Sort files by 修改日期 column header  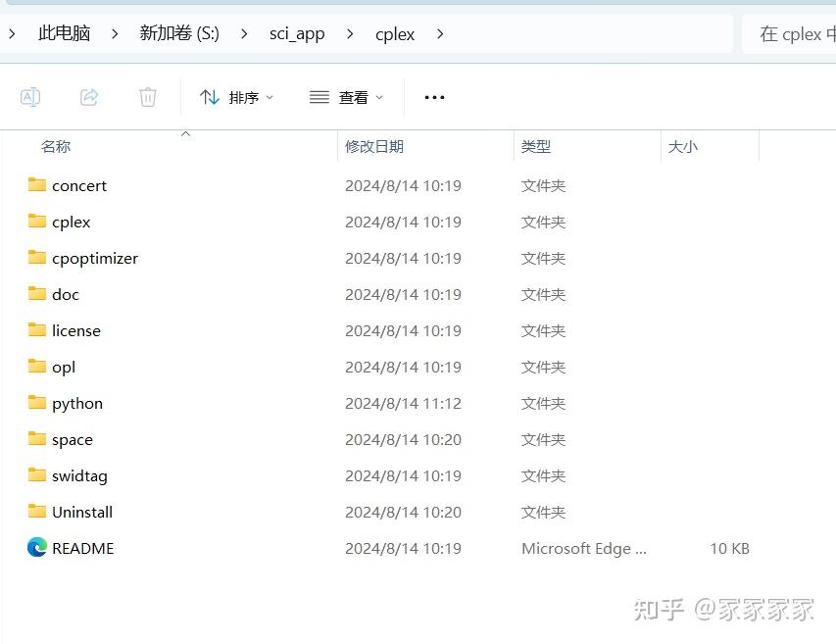point(374,146)
